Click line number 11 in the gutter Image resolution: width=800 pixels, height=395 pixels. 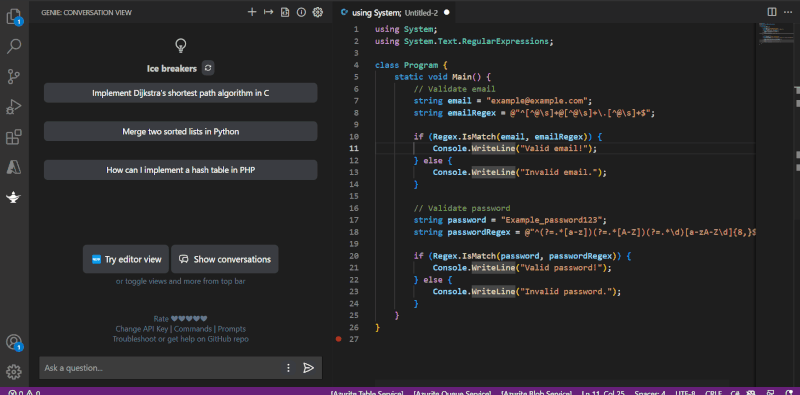[x=354, y=149]
